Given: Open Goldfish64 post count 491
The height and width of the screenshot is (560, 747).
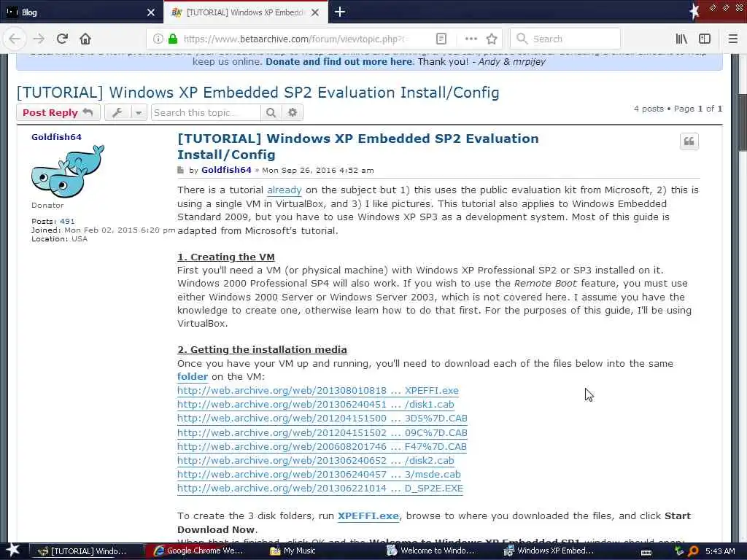Looking at the screenshot, I should 67,221.
